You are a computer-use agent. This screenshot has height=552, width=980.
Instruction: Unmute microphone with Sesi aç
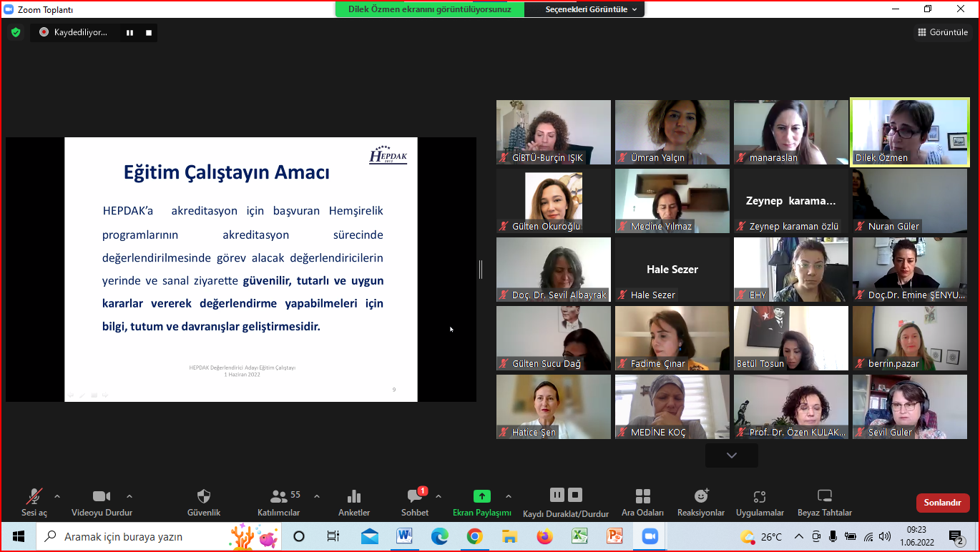click(34, 496)
